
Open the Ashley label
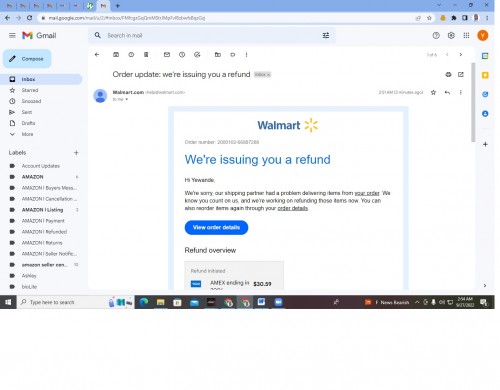[29, 276]
